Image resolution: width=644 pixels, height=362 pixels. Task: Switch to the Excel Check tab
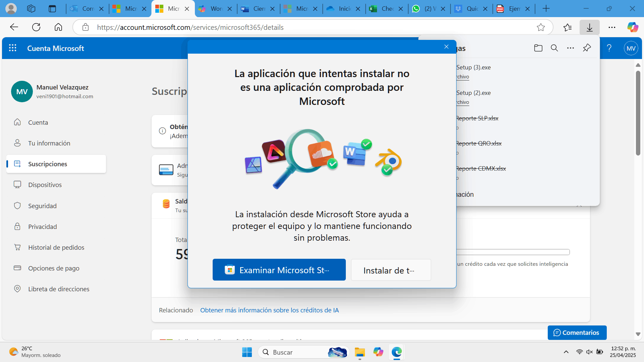(386, 9)
